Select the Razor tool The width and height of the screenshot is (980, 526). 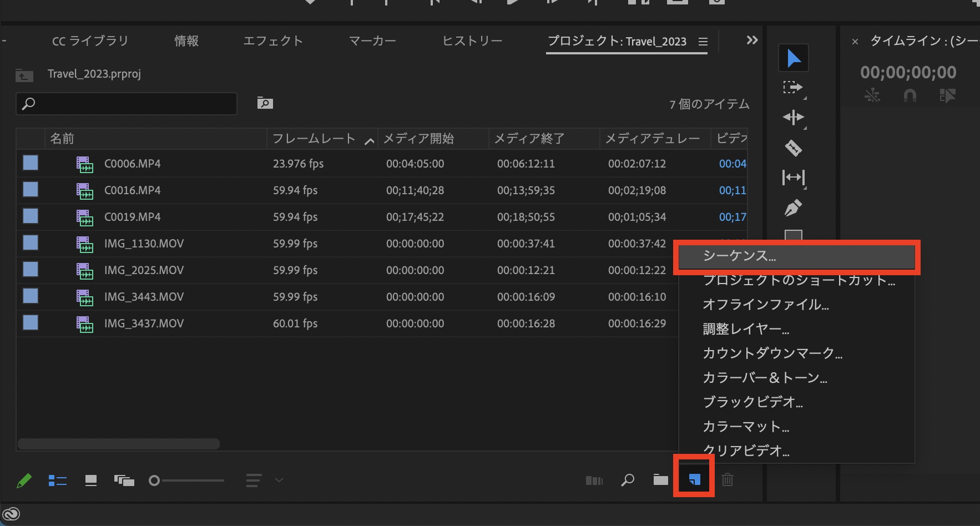tap(793, 148)
